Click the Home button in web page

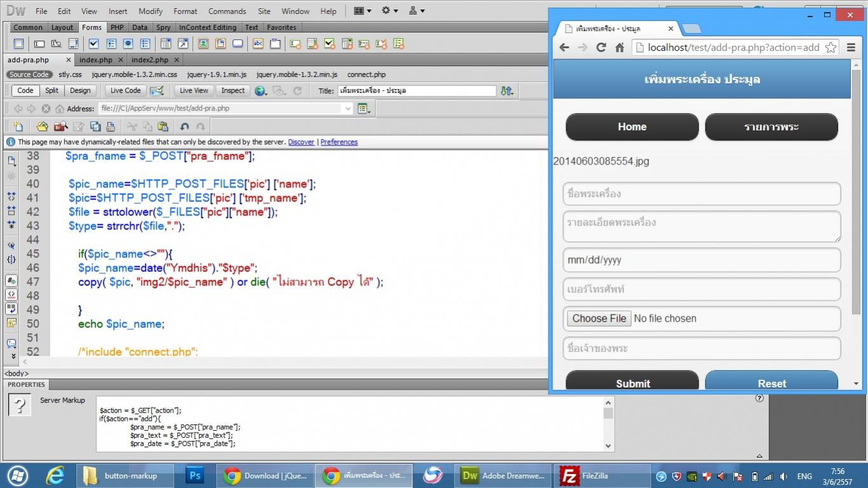pos(632,126)
